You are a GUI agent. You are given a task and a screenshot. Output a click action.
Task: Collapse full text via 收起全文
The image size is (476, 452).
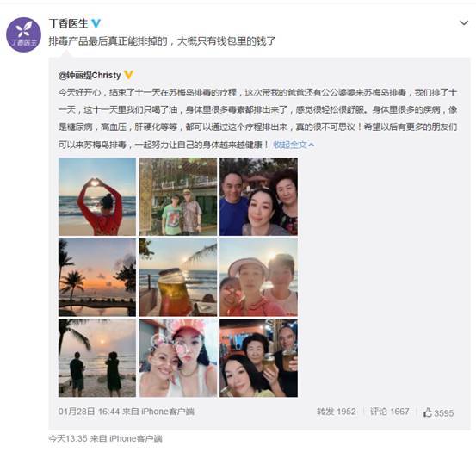coord(293,145)
